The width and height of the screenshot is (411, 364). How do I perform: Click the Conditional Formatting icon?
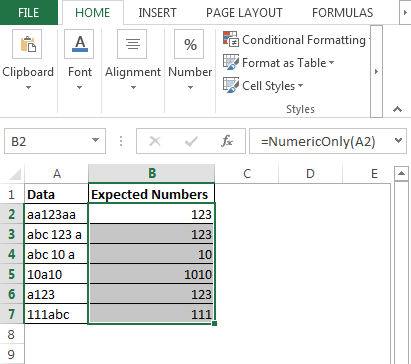(x=231, y=39)
